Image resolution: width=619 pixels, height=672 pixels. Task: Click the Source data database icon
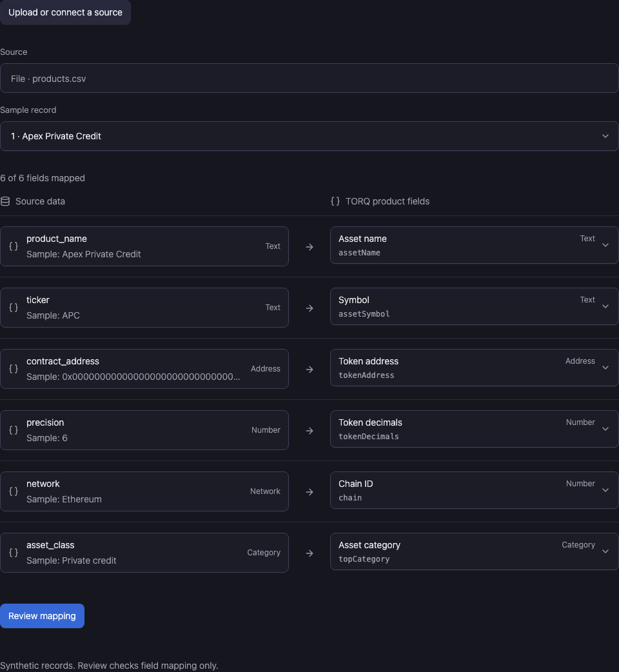tap(5, 201)
